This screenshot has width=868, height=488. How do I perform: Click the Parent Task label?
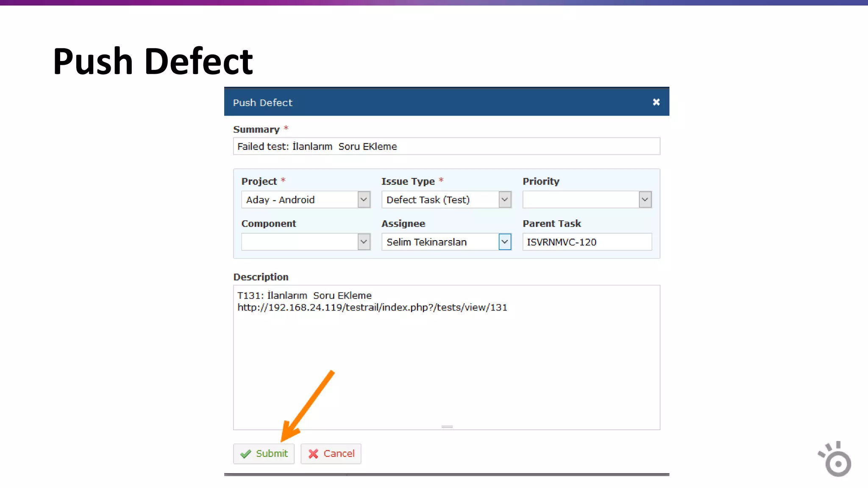(552, 224)
